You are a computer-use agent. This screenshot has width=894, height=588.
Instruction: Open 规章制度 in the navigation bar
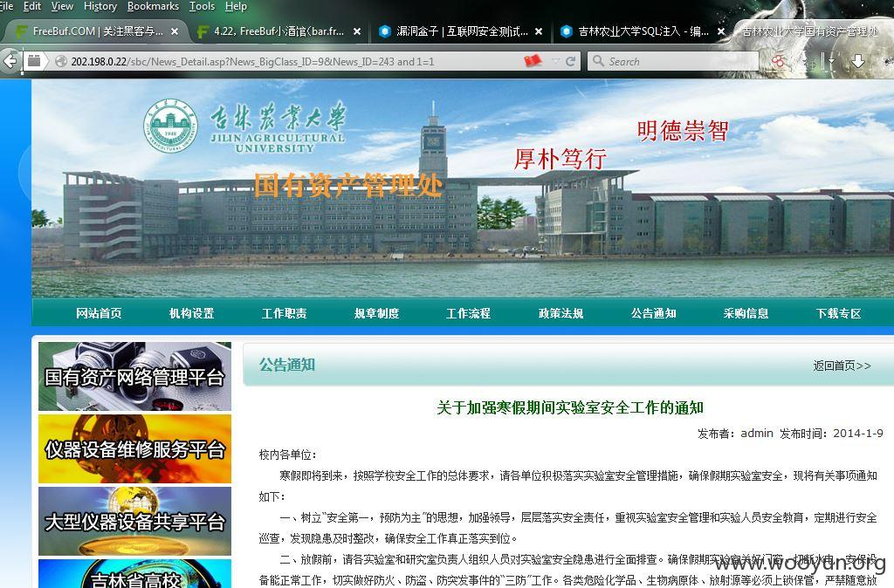(x=376, y=313)
